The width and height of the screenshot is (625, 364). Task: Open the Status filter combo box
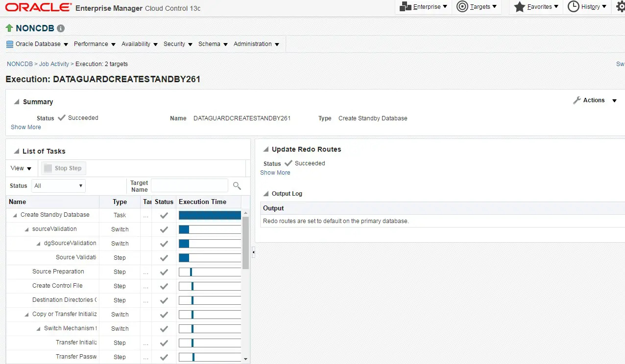click(58, 186)
